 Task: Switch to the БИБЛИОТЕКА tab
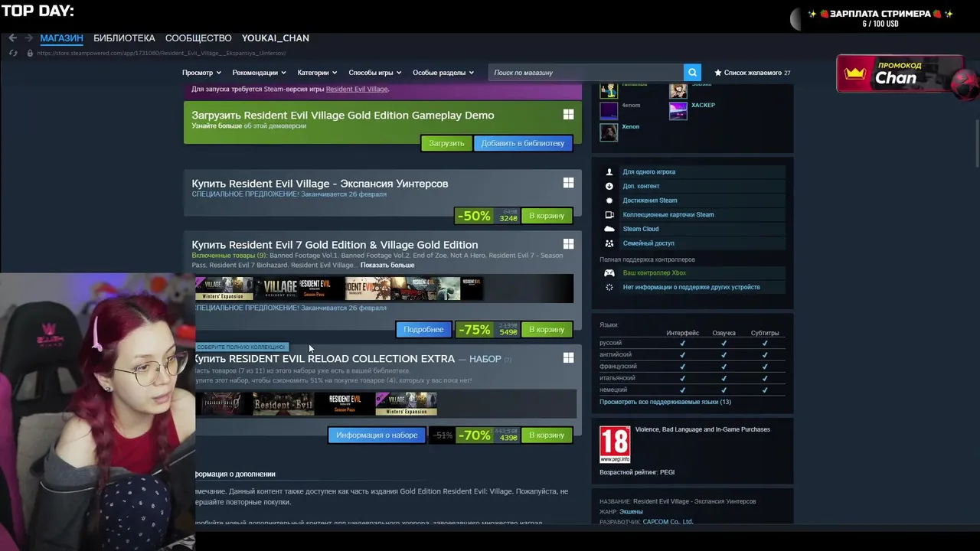(124, 38)
